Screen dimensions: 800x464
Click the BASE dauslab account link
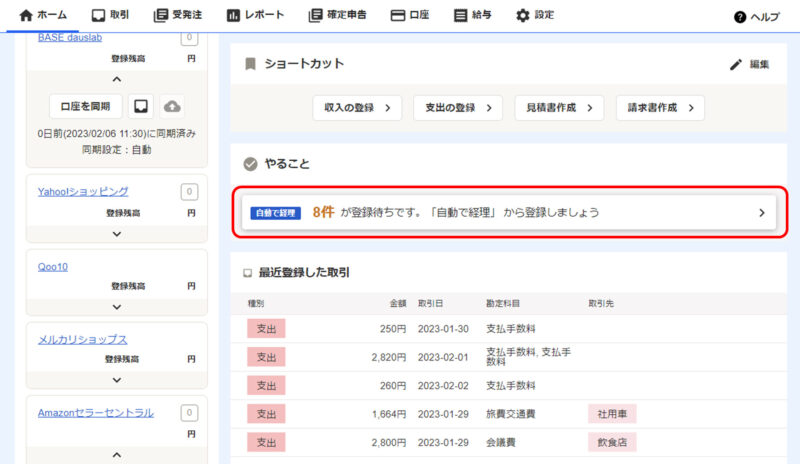coord(70,38)
